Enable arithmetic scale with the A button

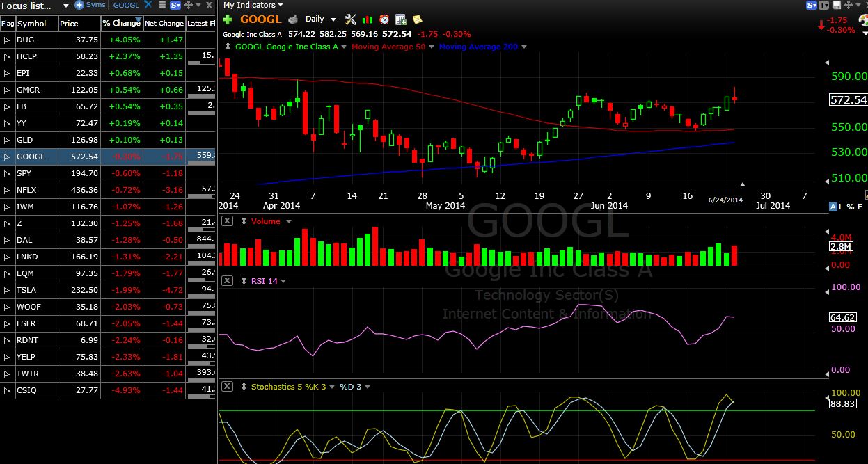833,207
